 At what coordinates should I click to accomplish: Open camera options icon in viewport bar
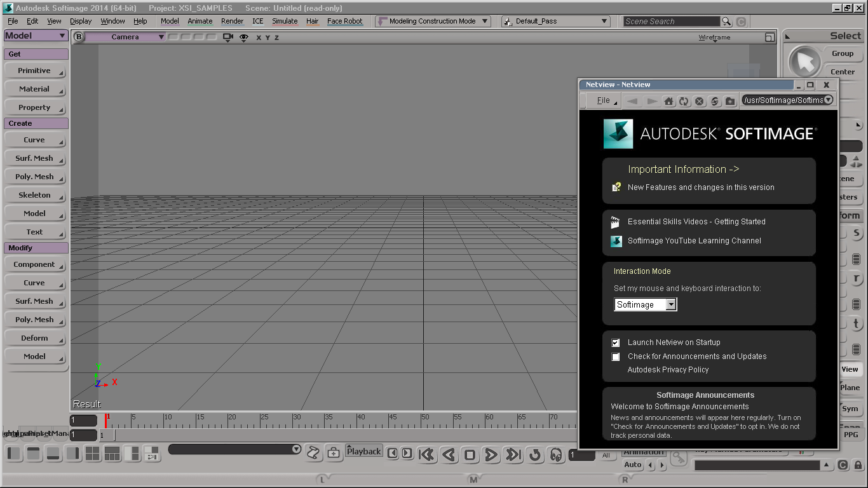click(x=228, y=37)
